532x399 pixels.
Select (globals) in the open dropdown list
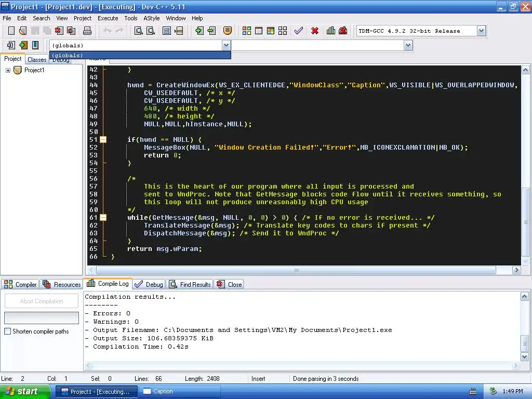tap(140, 55)
